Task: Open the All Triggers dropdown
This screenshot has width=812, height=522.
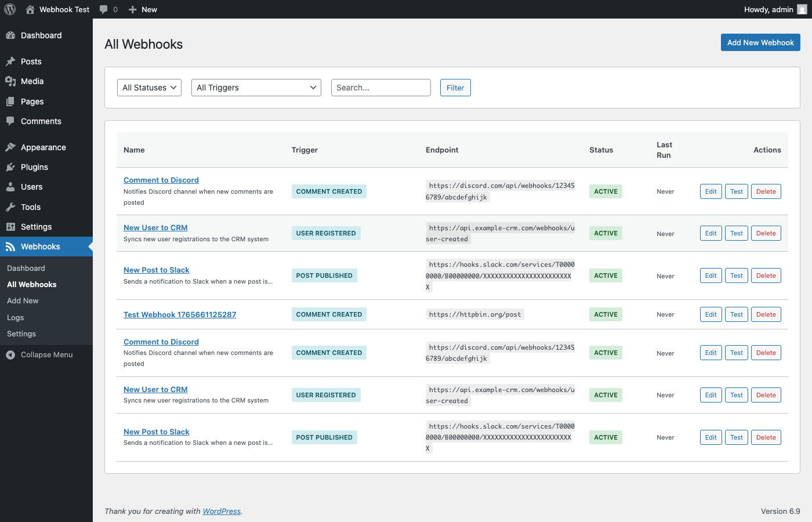Action: (x=256, y=87)
